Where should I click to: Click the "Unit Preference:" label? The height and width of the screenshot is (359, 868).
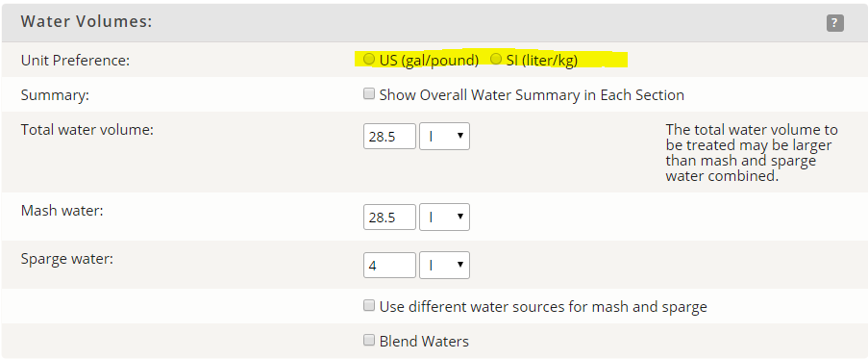pyautogui.click(x=75, y=61)
